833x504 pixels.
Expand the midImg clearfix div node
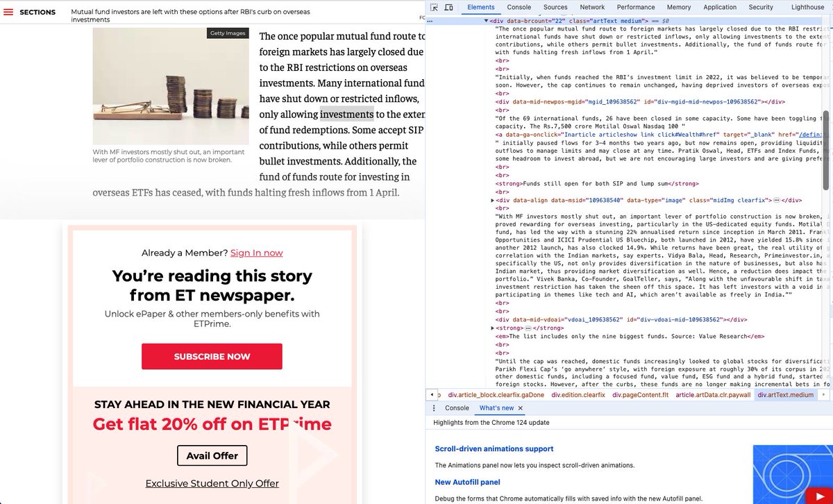click(493, 200)
